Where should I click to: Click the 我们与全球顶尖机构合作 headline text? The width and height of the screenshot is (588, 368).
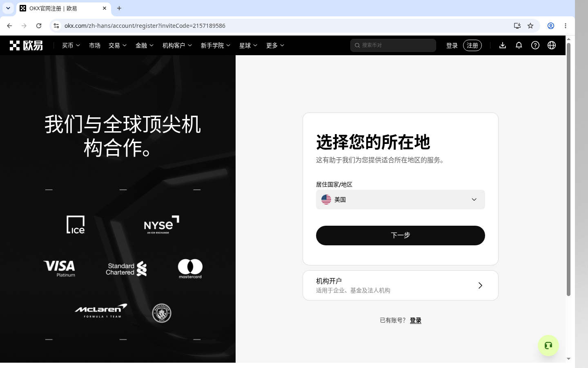(122, 136)
